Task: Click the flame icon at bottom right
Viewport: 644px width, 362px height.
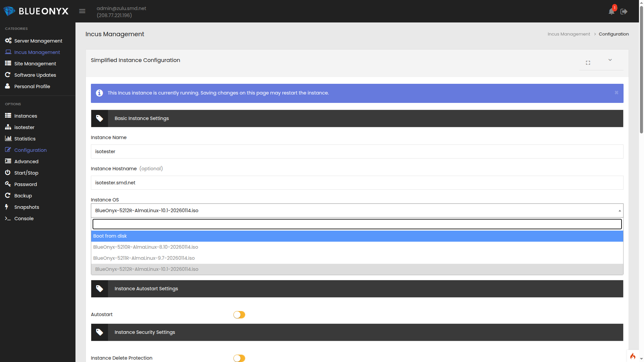Action: click(x=633, y=356)
